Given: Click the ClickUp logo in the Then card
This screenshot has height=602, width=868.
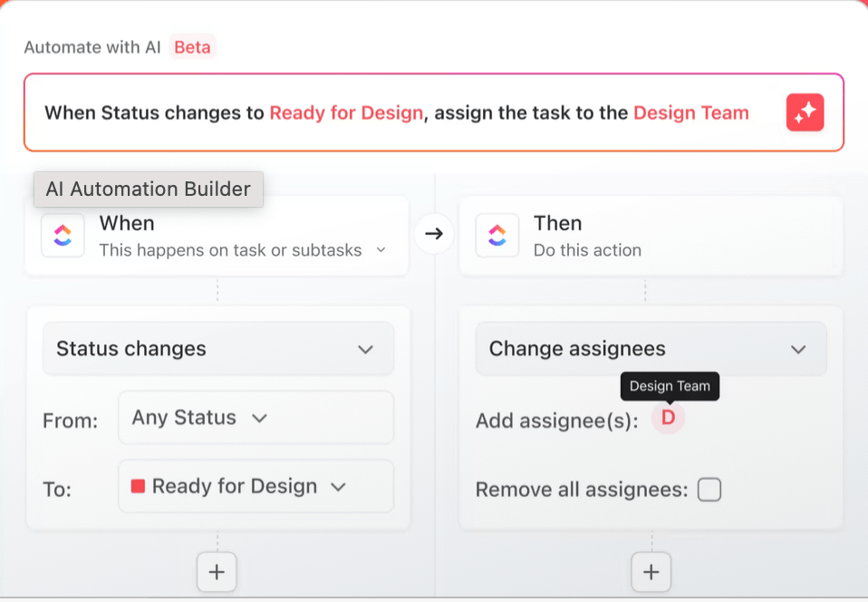Looking at the screenshot, I should pos(497,236).
